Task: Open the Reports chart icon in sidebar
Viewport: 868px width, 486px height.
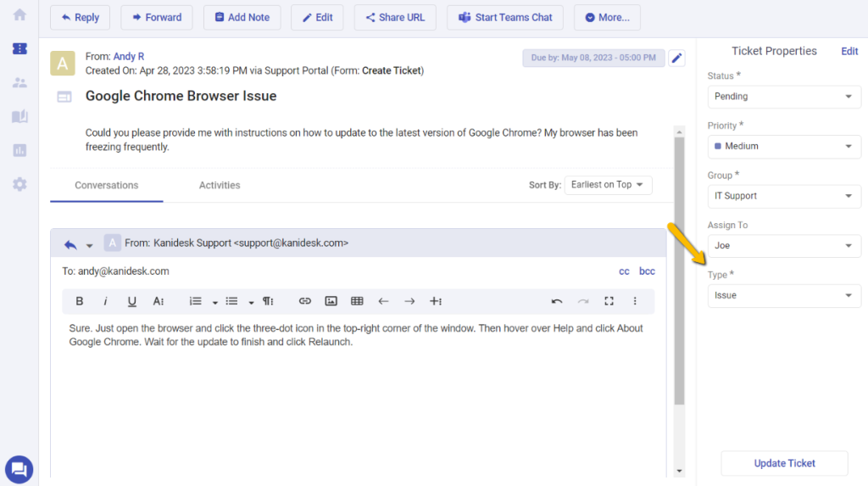Action: pos(19,150)
